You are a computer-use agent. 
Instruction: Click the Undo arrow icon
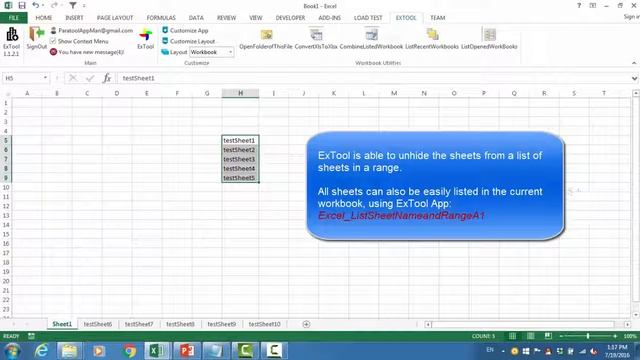coord(36,5)
